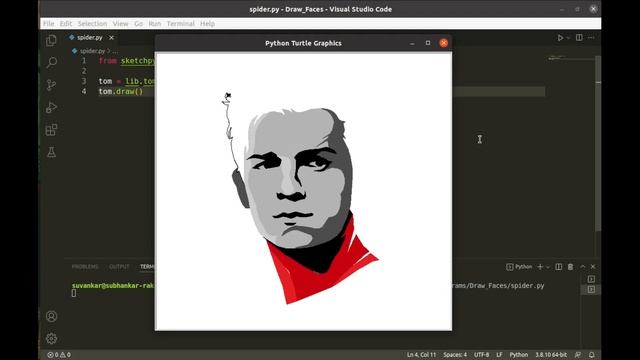The image size is (640, 360).
Task: Split the editor to the right
Action: (579, 38)
